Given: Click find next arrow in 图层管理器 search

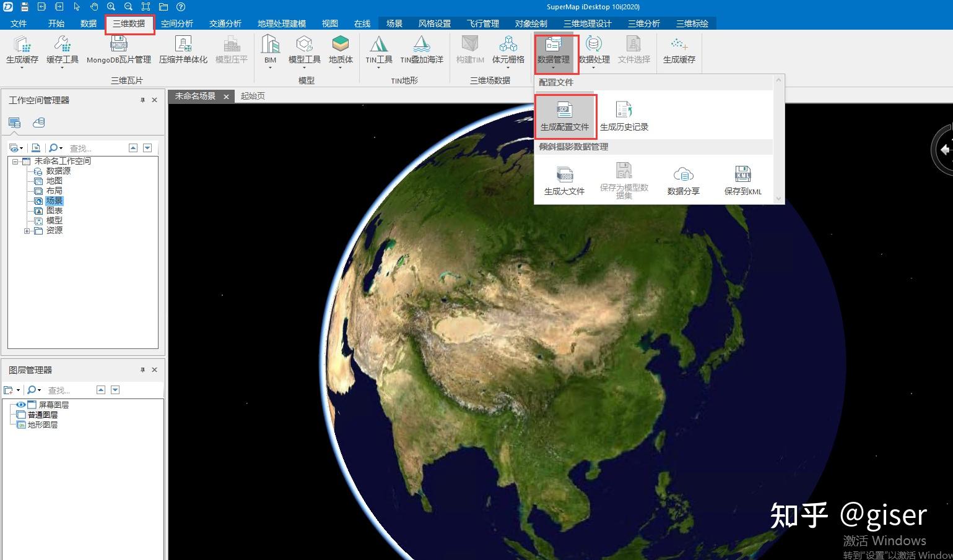Looking at the screenshot, I should coord(115,390).
